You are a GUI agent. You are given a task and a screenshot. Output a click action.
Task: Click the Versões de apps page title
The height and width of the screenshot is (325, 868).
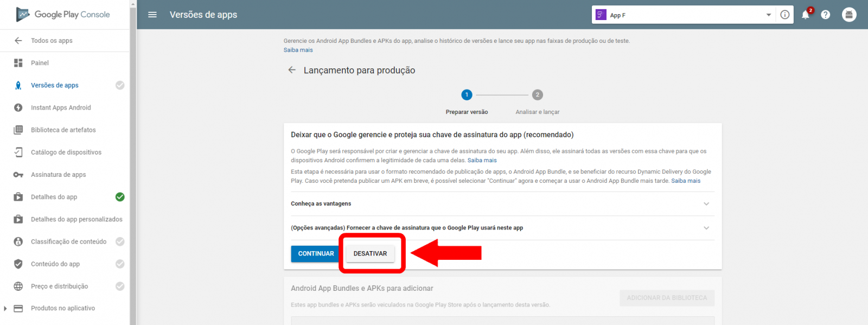pos(203,15)
